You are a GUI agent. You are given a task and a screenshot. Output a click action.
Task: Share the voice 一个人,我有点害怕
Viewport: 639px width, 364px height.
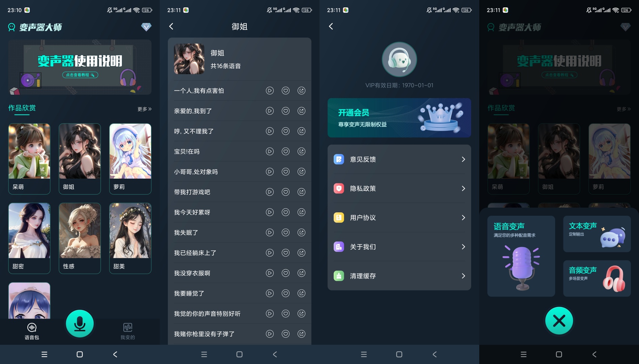coord(301,91)
